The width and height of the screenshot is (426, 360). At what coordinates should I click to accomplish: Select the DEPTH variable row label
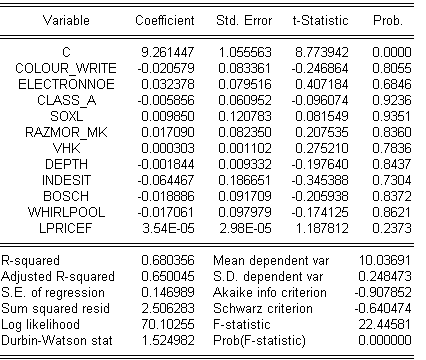click(66, 164)
